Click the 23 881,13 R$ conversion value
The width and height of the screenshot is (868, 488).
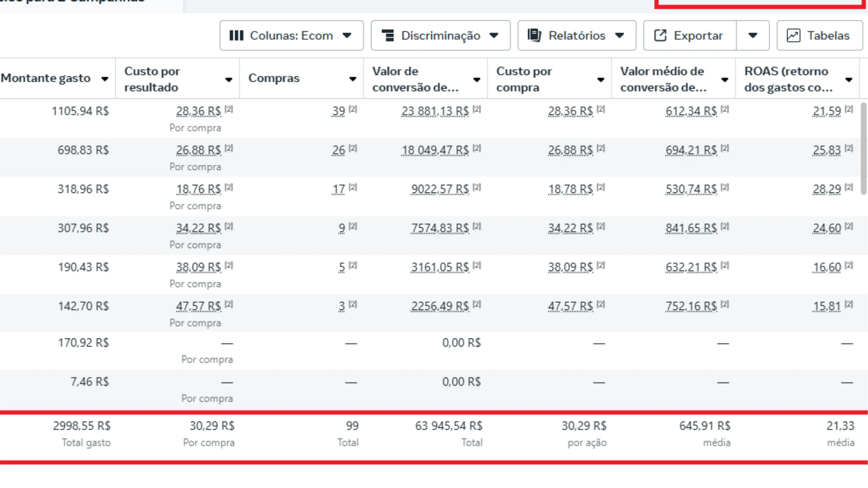435,111
